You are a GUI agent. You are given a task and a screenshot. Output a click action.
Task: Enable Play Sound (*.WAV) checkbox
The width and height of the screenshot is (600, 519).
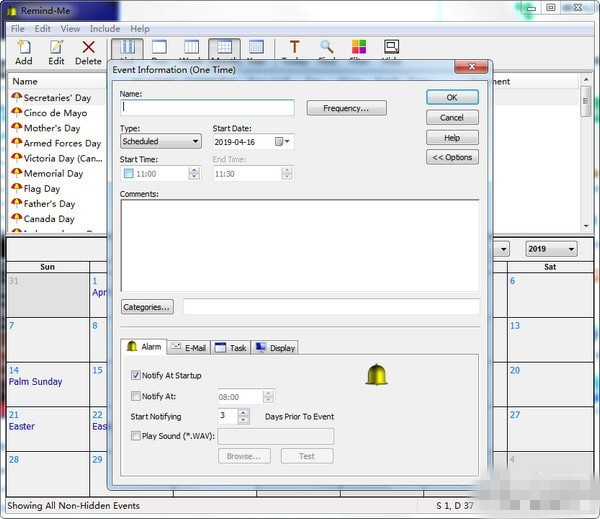click(136, 436)
